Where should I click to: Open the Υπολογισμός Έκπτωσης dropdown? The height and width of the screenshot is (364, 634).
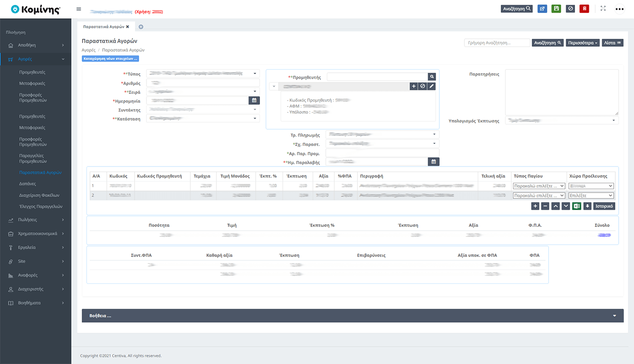[562, 120]
